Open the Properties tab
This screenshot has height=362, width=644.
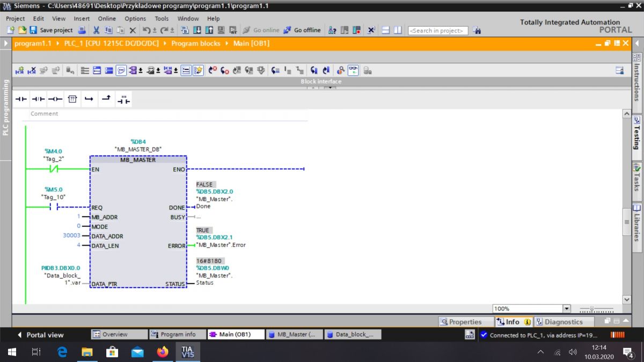pyautogui.click(x=465, y=322)
